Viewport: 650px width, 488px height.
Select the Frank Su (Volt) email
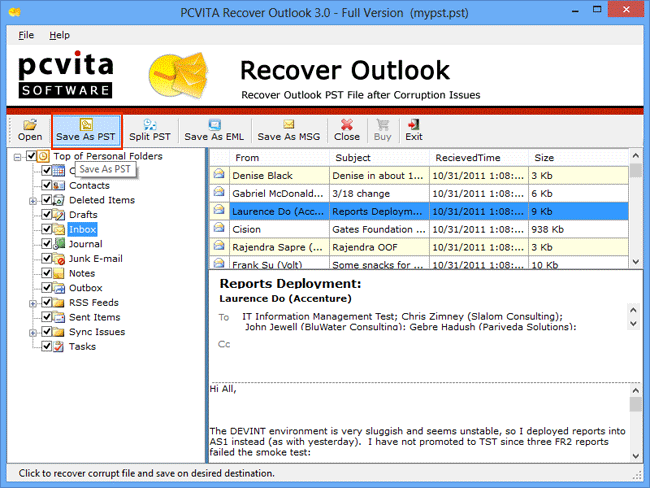(419, 264)
